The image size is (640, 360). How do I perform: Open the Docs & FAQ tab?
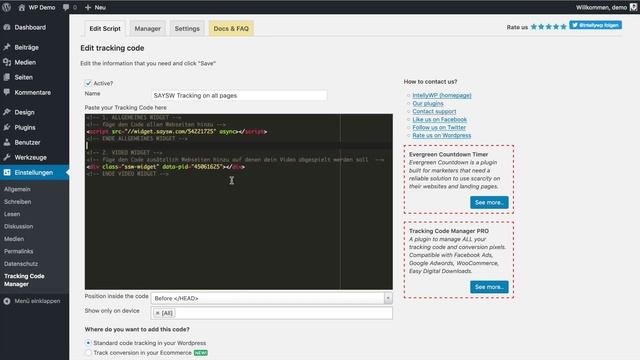(231, 29)
